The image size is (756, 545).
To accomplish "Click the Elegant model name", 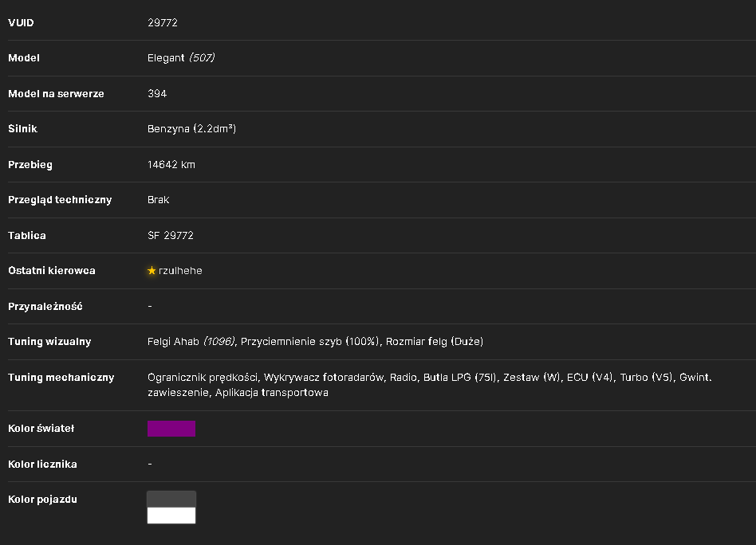I will pos(166,58).
